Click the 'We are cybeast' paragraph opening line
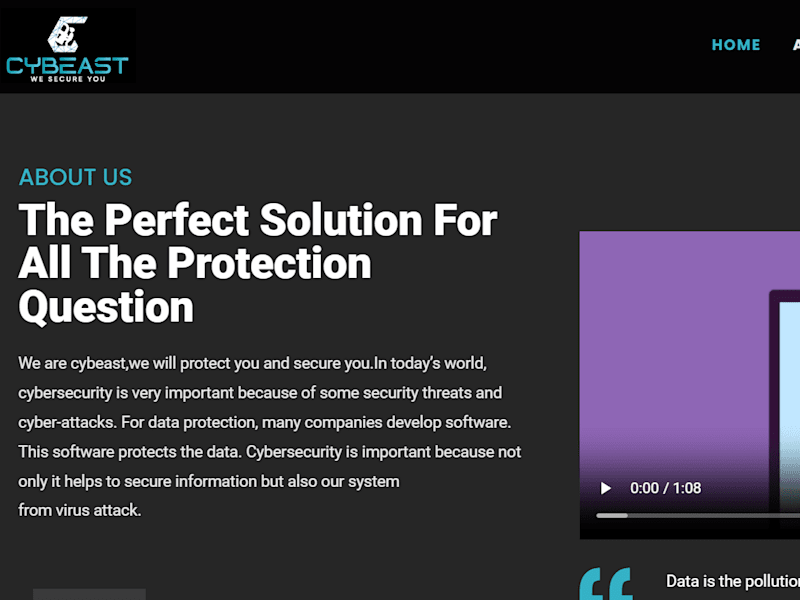The image size is (800, 600). coord(253,363)
